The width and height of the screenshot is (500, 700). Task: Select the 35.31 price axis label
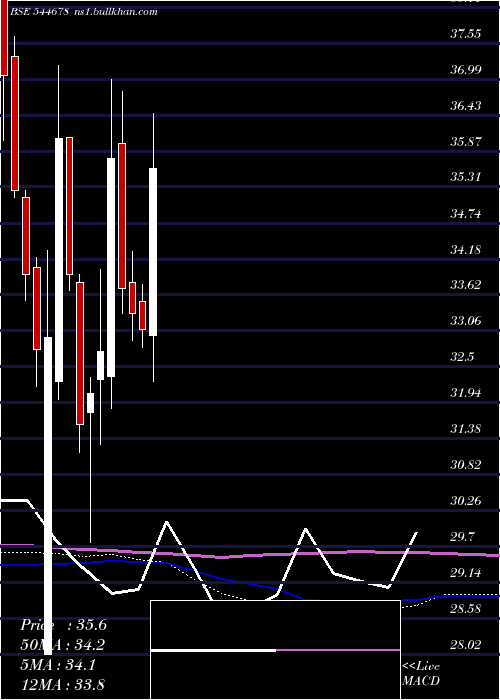point(466,177)
